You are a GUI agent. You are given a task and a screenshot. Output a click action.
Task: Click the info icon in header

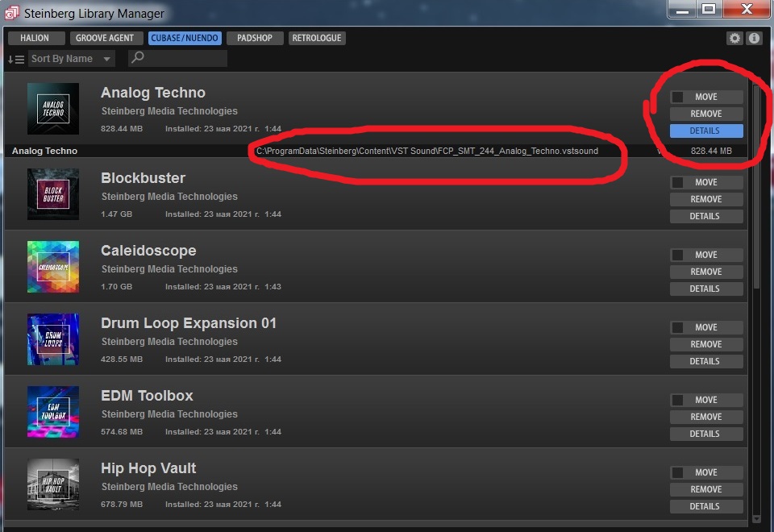(754, 38)
